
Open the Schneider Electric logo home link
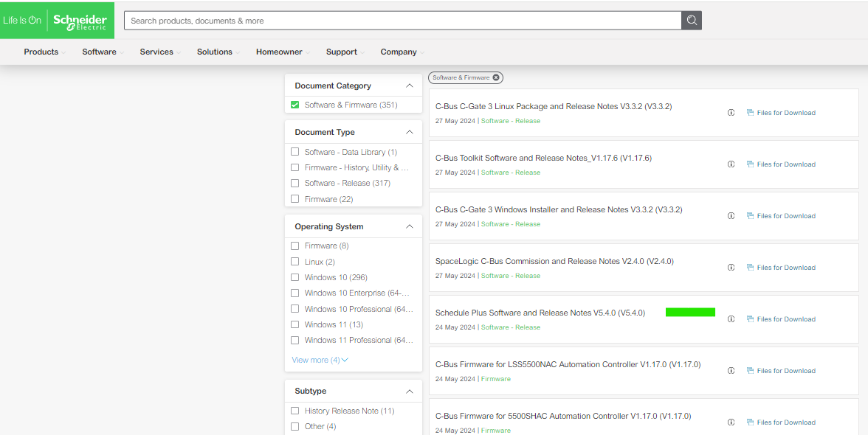tap(57, 21)
